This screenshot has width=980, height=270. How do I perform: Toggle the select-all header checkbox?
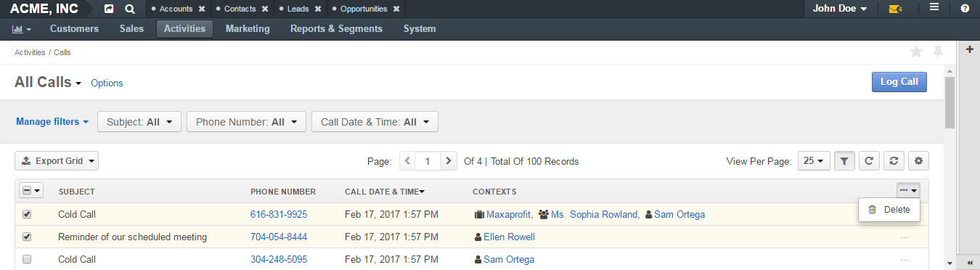point(27,191)
